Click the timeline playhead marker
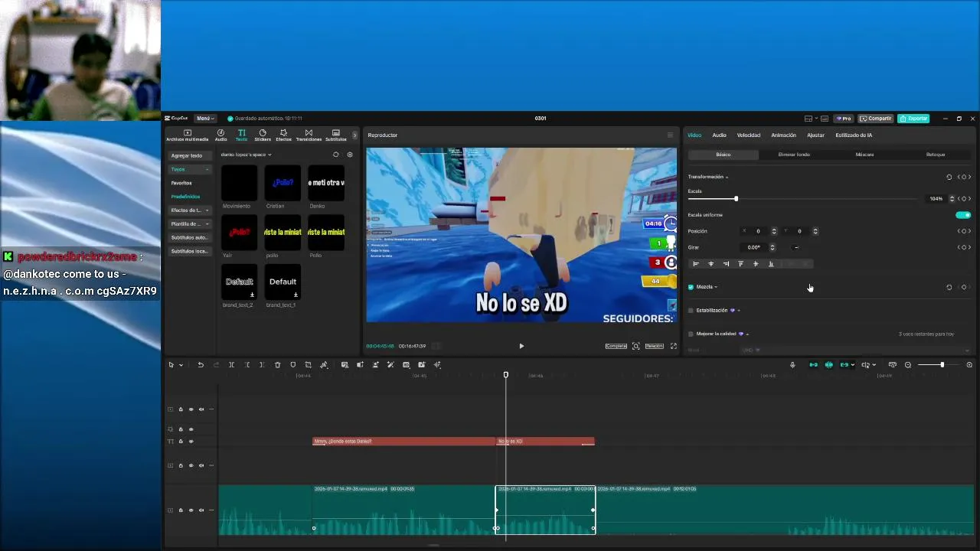The width and height of the screenshot is (980, 551). tap(505, 374)
